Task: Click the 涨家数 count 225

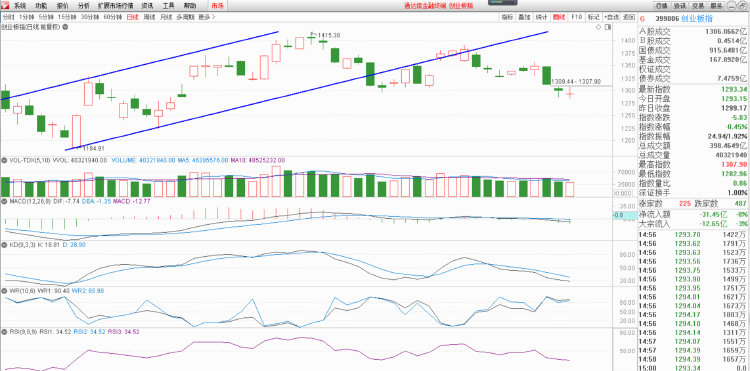Action: point(685,203)
